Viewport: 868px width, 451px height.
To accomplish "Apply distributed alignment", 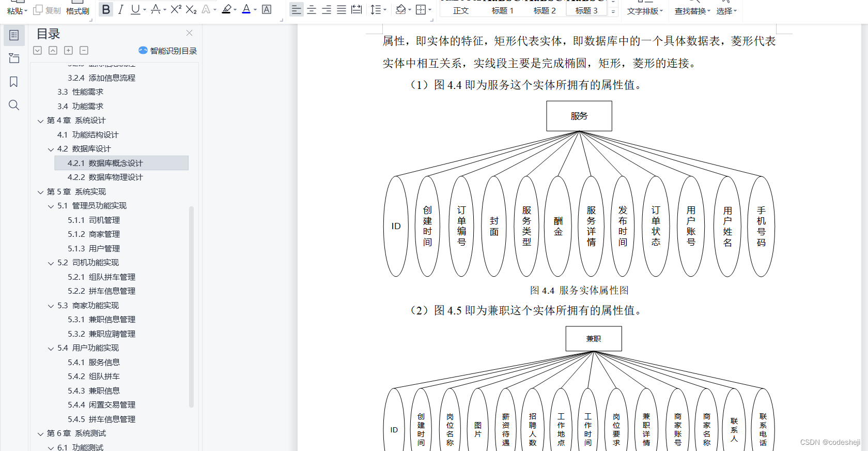I will [357, 9].
